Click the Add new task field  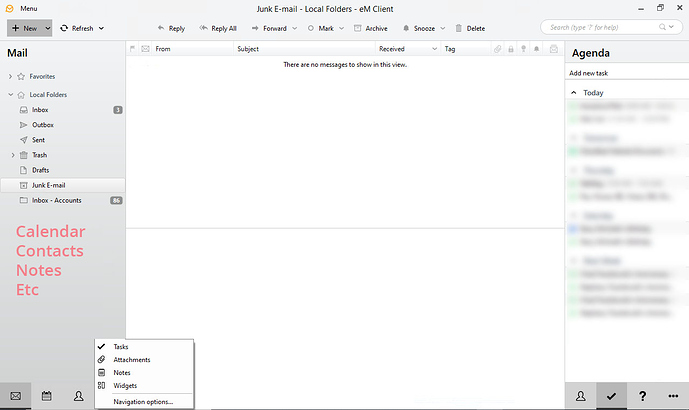pyautogui.click(x=627, y=73)
